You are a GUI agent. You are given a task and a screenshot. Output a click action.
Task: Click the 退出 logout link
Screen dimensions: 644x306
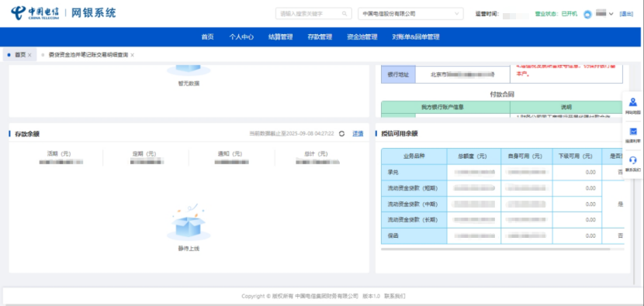tap(626, 14)
